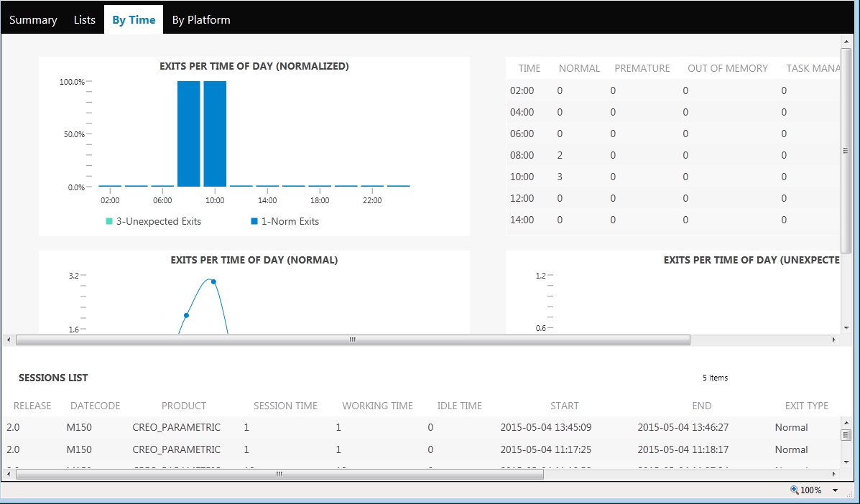Viewport: 860px width, 504px height.
Task: Click the dashboard horizontal scrollbar thumb
Action: pos(353,340)
